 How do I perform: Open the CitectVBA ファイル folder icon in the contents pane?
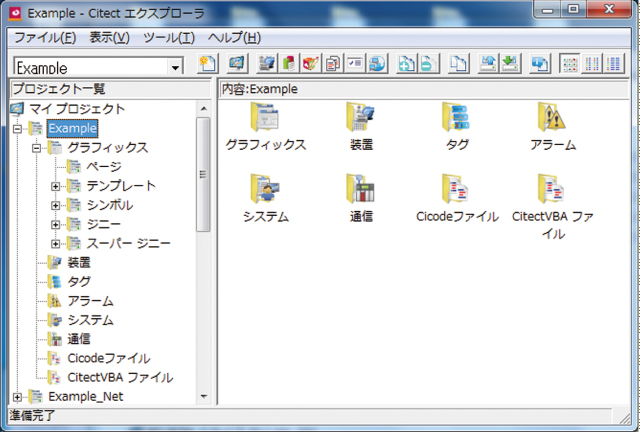[x=552, y=189]
